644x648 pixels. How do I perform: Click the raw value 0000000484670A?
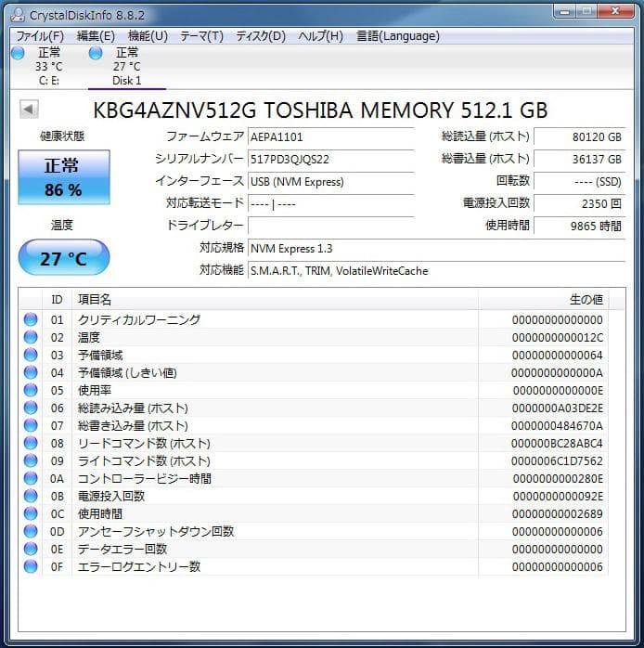pos(557,426)
